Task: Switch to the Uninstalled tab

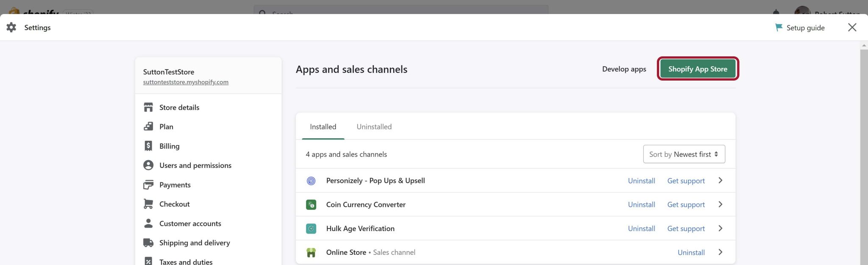Action: 374,127
